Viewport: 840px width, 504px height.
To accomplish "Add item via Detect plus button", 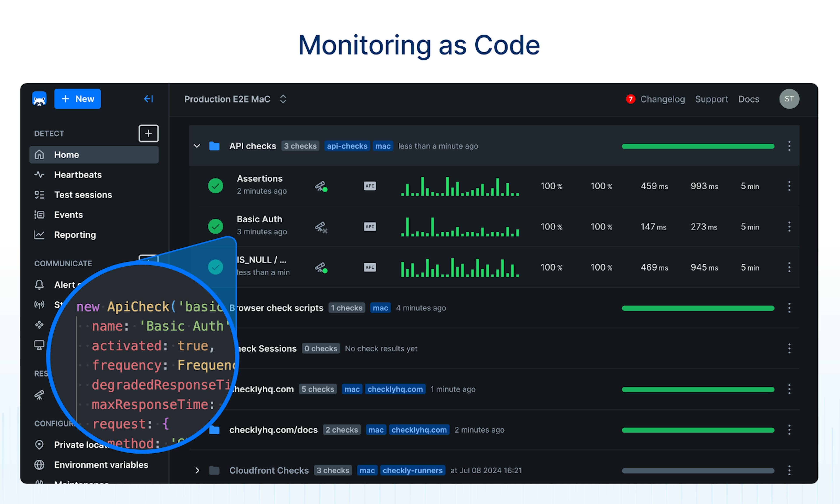I will coord(148,133).
